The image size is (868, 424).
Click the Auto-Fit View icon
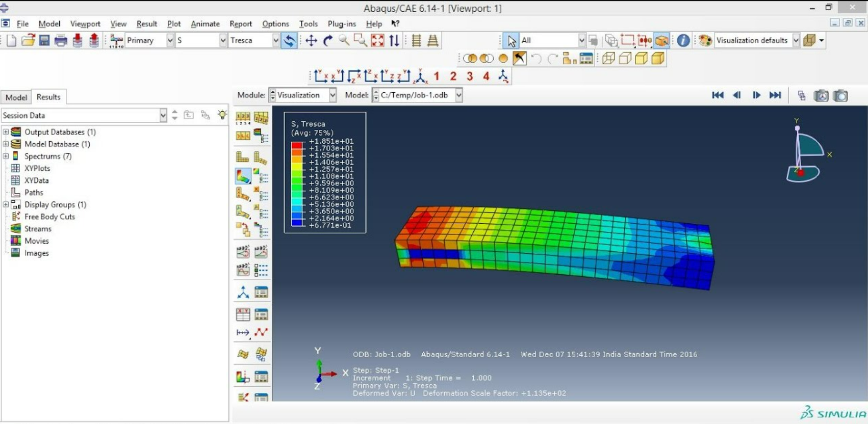[377, 40]
